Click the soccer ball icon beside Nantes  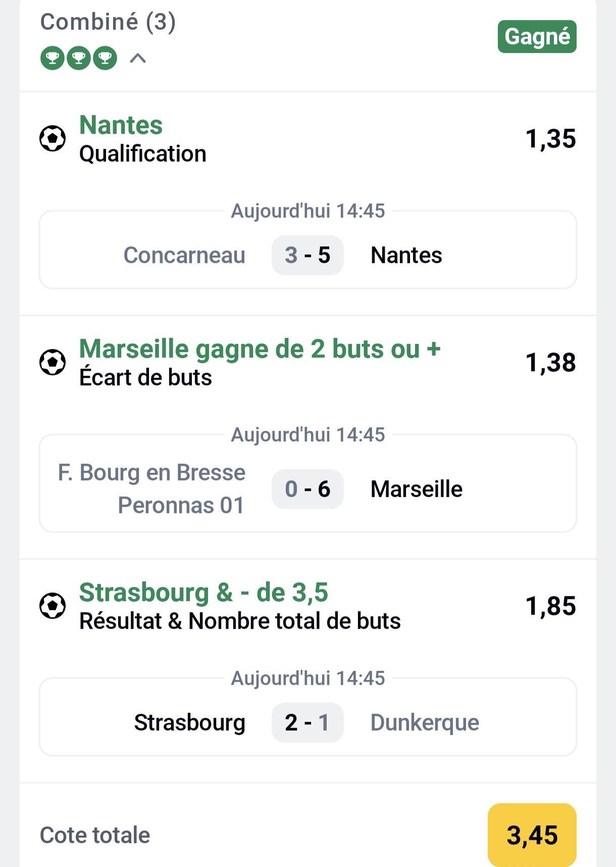coord(53,138)
